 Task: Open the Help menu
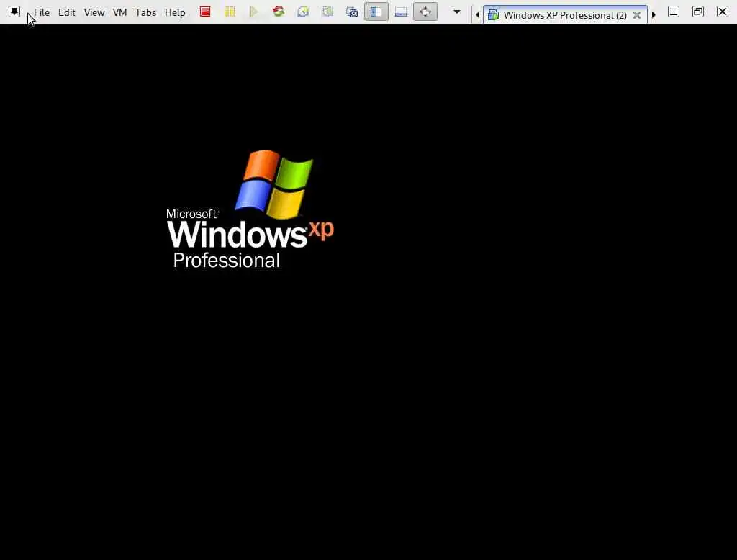coord(175,12)
